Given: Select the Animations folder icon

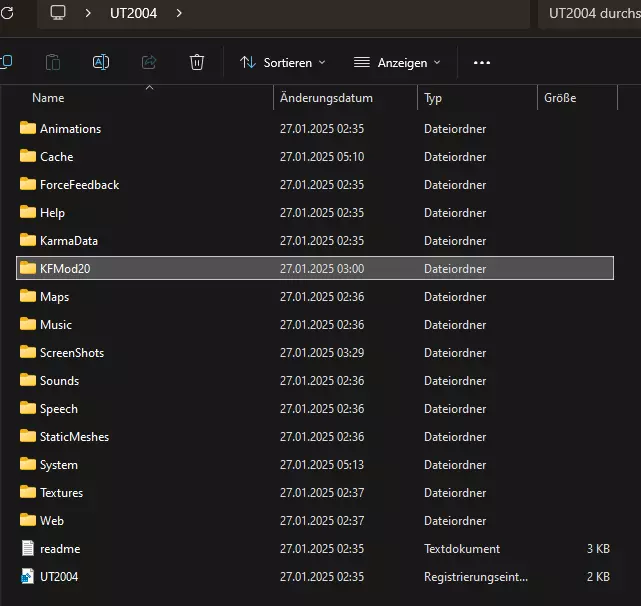Looking at the screenshot, I should [x=28, y=128].
